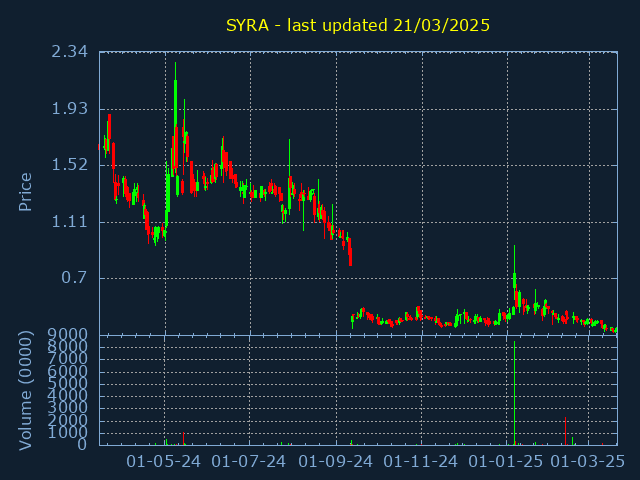This screenshot has width=640, height=480.
Task: Click the 0 volume axis label
Action: [x=82, y=444]
